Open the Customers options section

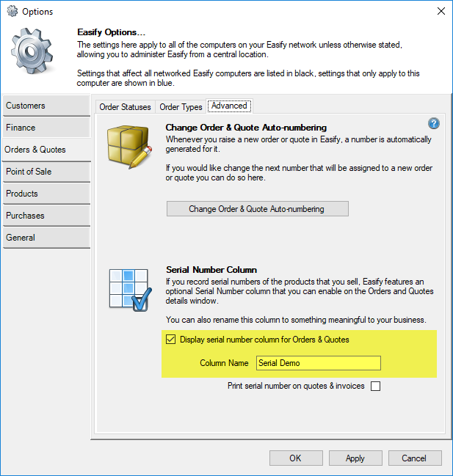click(46, 106)
